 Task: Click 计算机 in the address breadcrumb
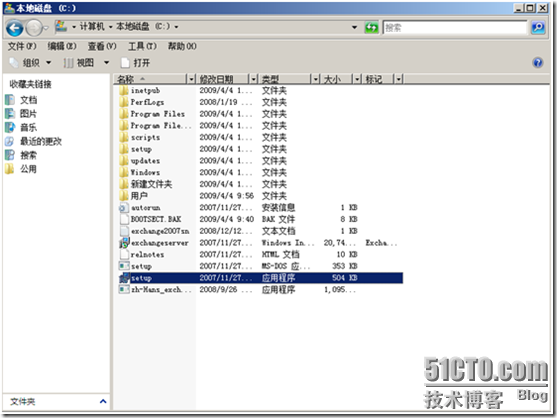click(x=92, y=27)
